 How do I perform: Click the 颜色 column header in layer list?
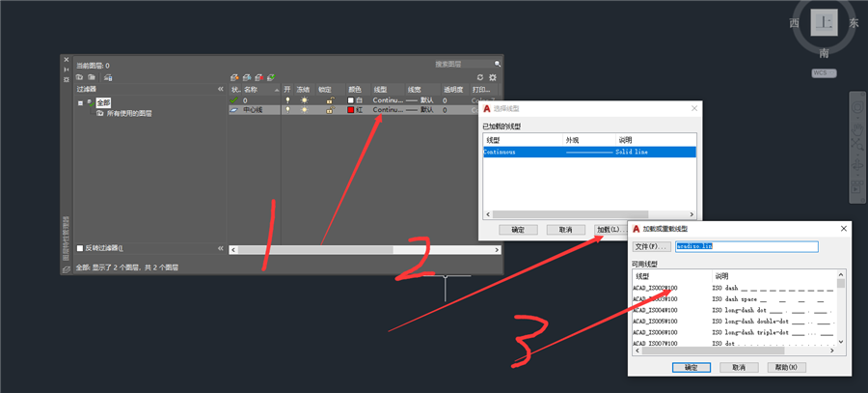point(358,89)
